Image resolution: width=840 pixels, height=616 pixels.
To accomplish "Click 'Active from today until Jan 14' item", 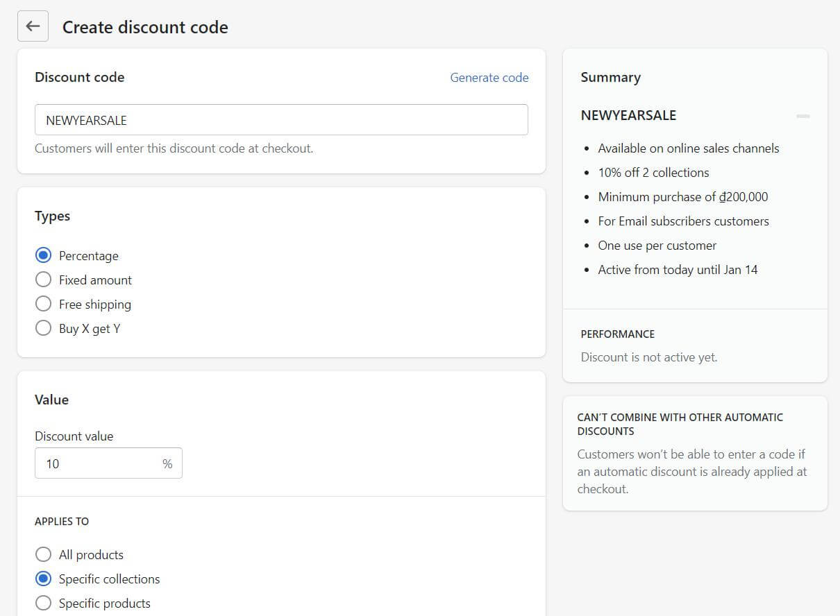I will 678,270.
